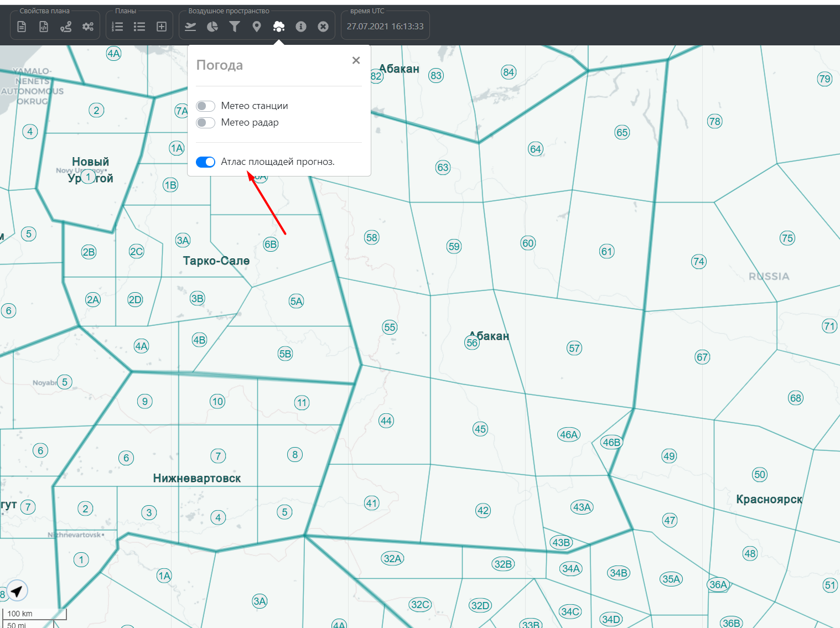
Task: Turn on the Метео радар toggle
Action: pos(205,122)
